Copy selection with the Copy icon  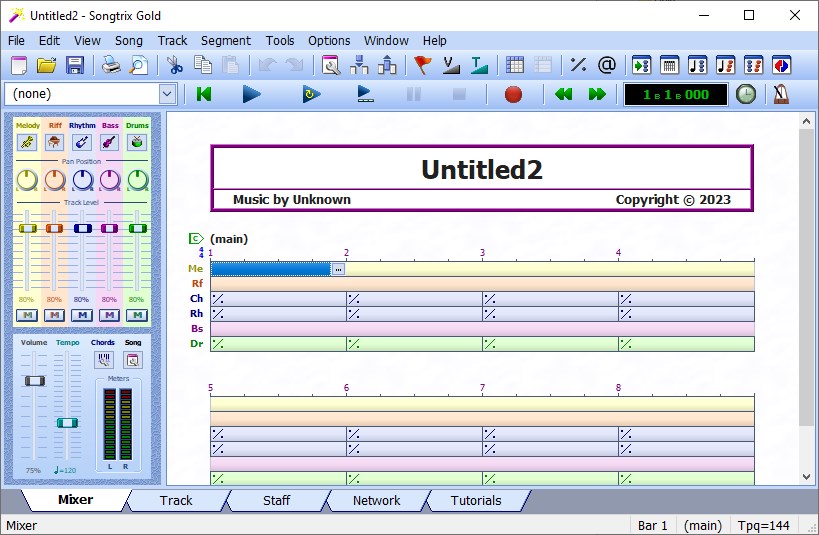click(203, 65)
